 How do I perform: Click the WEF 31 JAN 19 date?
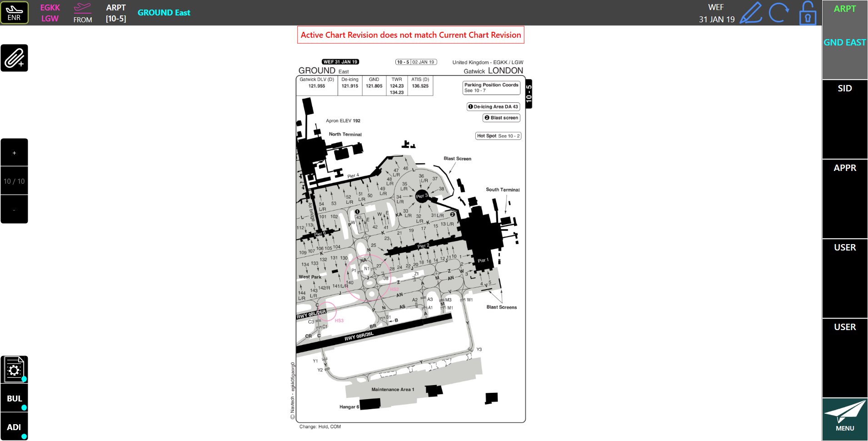tap(717, 13)
